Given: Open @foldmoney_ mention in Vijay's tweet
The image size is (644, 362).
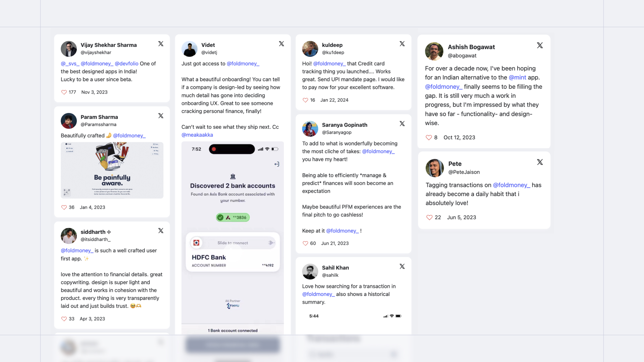Looking at the screenshot, I should 97,64.
